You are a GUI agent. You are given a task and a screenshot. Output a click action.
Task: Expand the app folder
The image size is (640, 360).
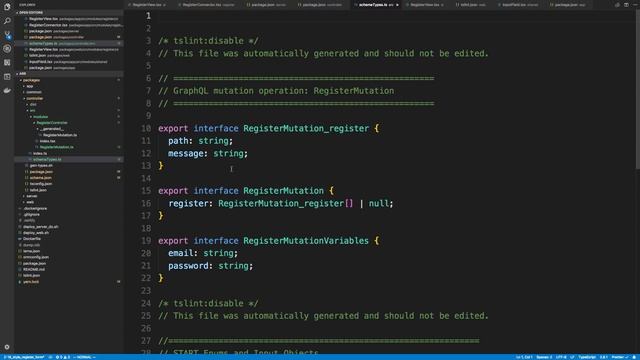[x=28, y=86]
